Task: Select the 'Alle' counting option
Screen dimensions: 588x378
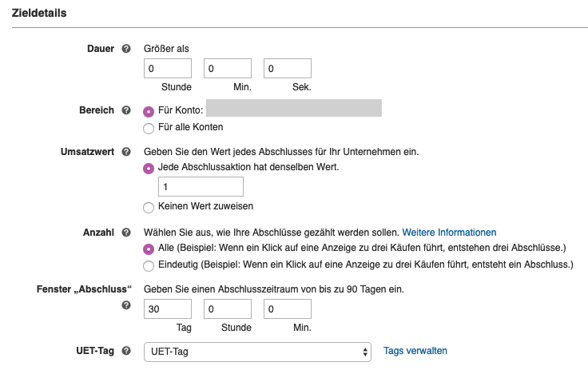Action: [x=149, y=249]
